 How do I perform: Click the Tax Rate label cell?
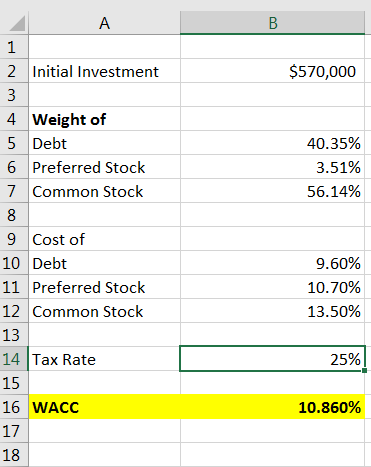click(x=104, y=359)
